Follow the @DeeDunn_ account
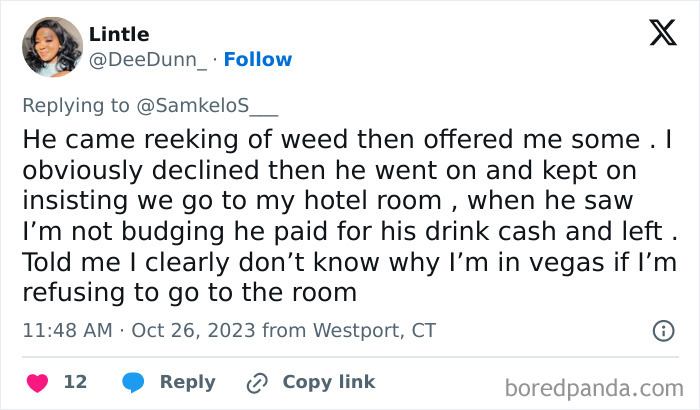700x410 pixels. tap(258, 60)
